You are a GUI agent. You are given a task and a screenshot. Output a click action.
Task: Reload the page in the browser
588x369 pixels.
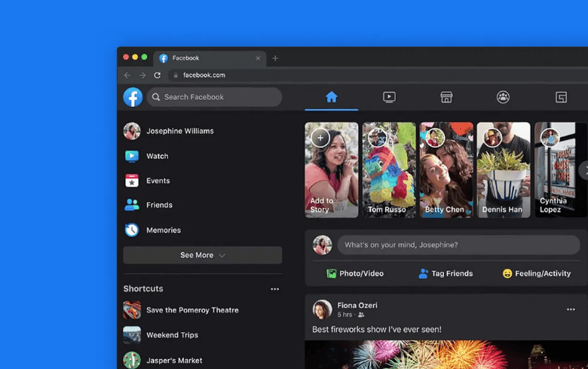tap(158, 75)
